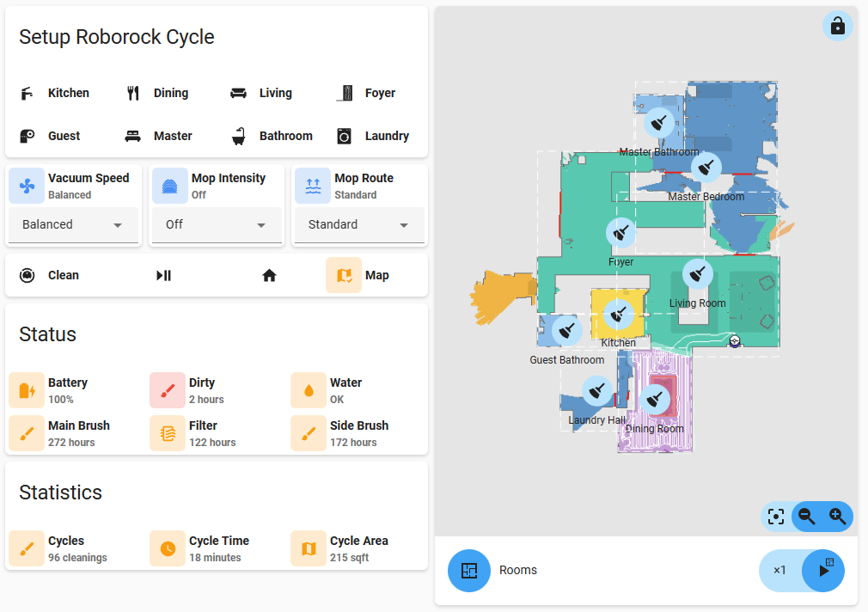868x612 pixels.
Task: Click the return-to-dock home icon
Action: [x=269, y=275]
